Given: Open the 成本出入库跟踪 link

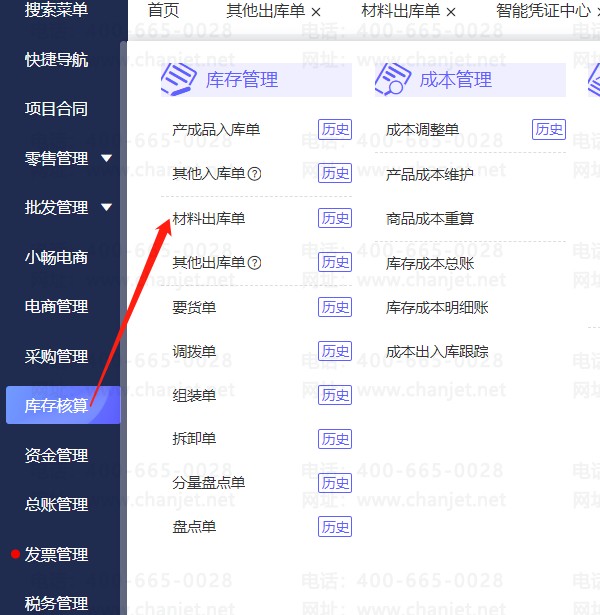Looking at the screenshot, I should pyautogui.click(x=437, y=352).
